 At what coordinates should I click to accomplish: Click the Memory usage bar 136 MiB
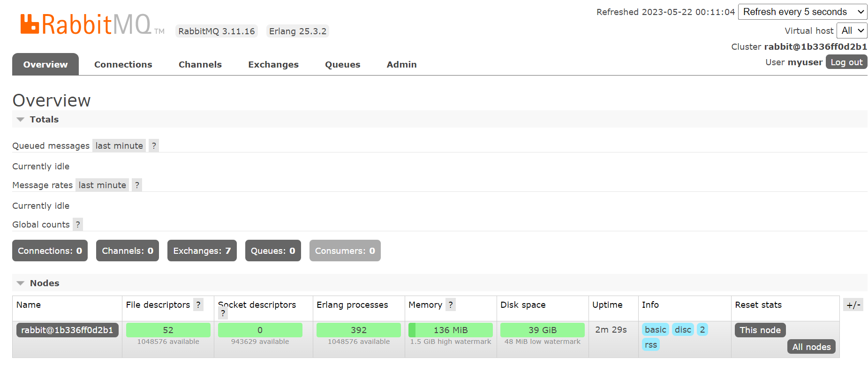(451, 330)
